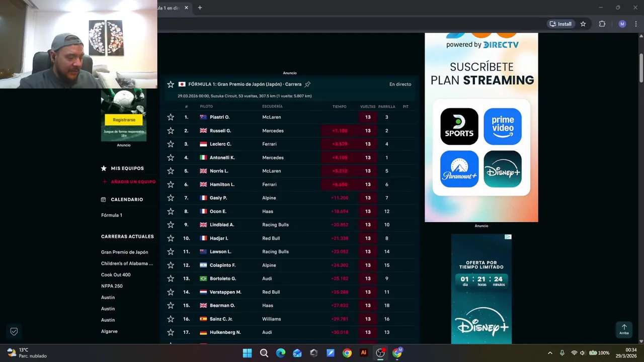Star Lindblad A. row
644x362 pixels.
pos(171,225)
